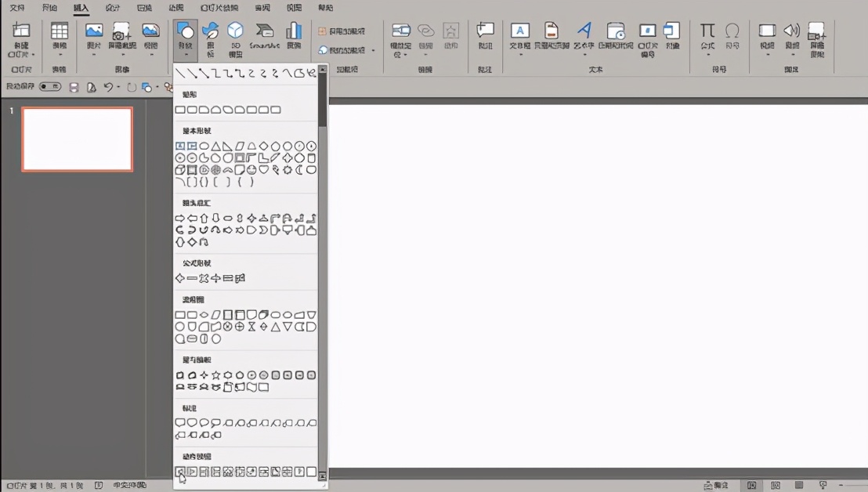Choose the straight line shape

click(180, 73)
